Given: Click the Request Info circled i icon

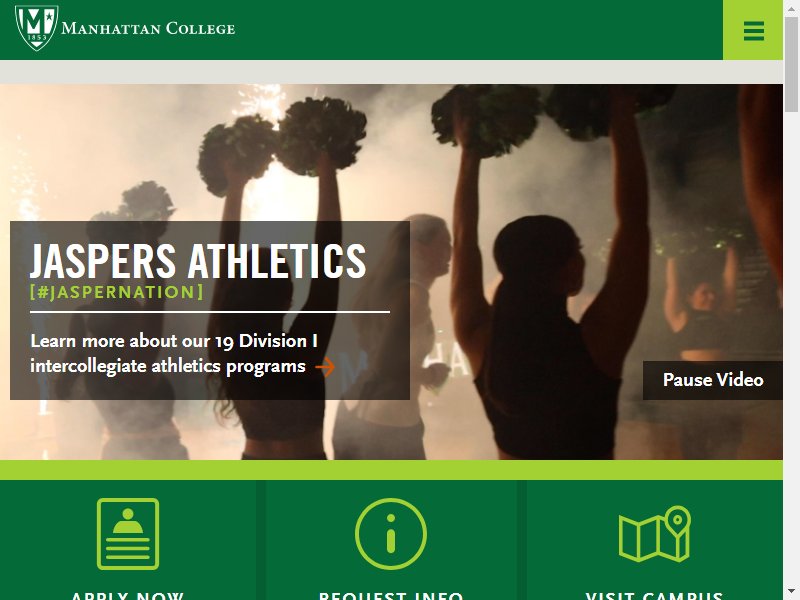Looking at the screenshot, I should pos(391,534).
